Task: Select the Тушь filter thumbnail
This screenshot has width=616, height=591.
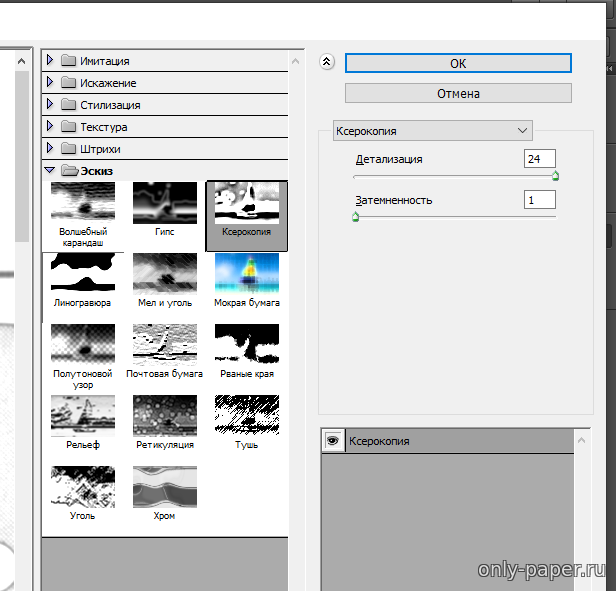Action: click(247, 416)
